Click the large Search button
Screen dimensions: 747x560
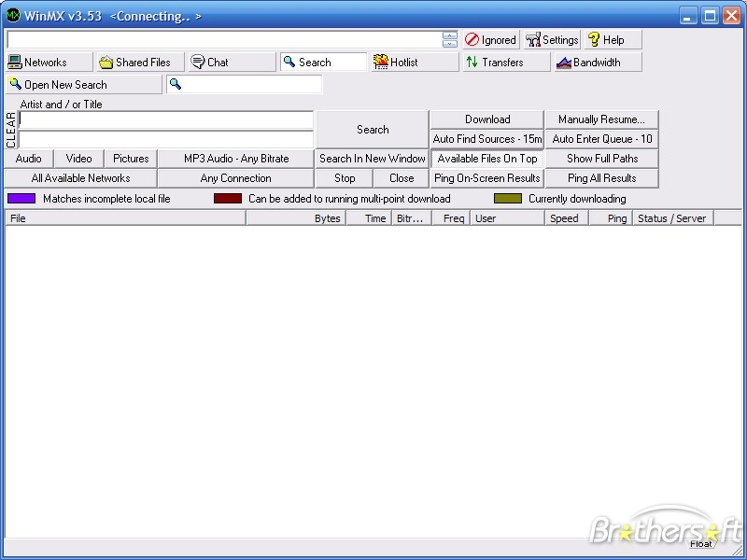373,130
